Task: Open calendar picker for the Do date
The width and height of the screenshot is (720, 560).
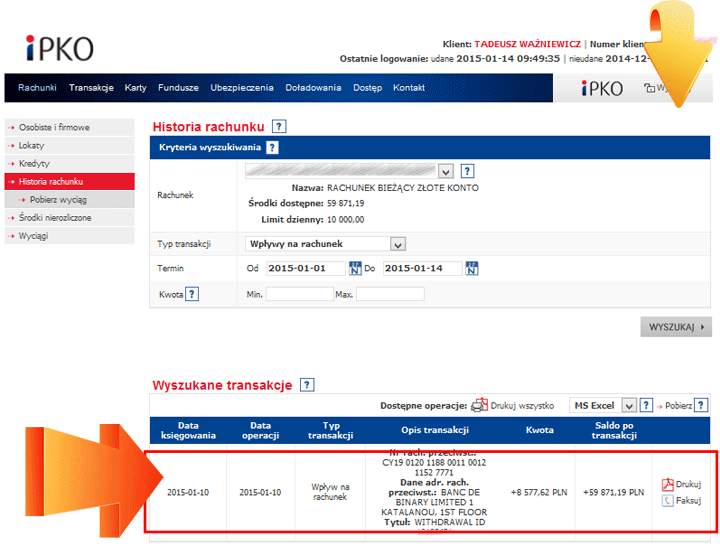Action: click(472, 268)
